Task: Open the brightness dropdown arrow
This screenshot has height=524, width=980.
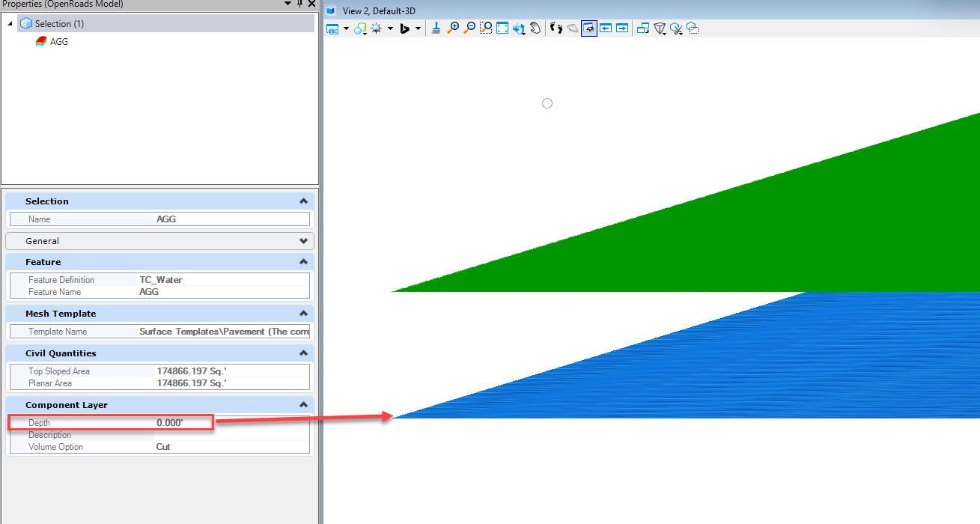Action: (x=390, y=28)
